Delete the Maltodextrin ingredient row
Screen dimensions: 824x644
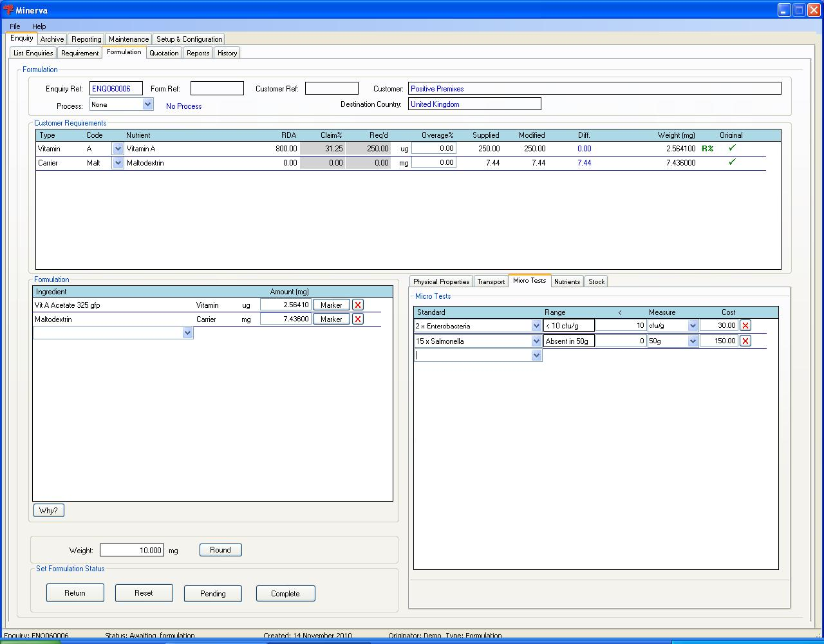click(358, 319)
